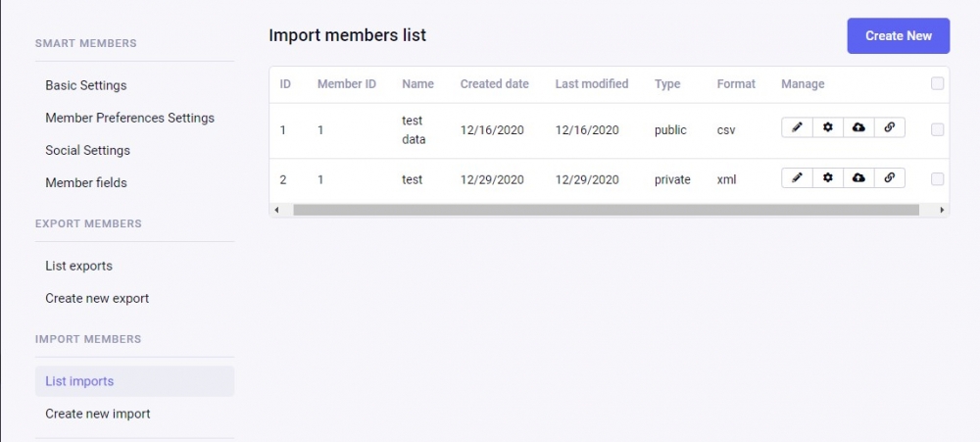This screenshot has width=980, height=442.
Task: Click pencil edit icon in the xml row
Action: (x=797, y=177)
